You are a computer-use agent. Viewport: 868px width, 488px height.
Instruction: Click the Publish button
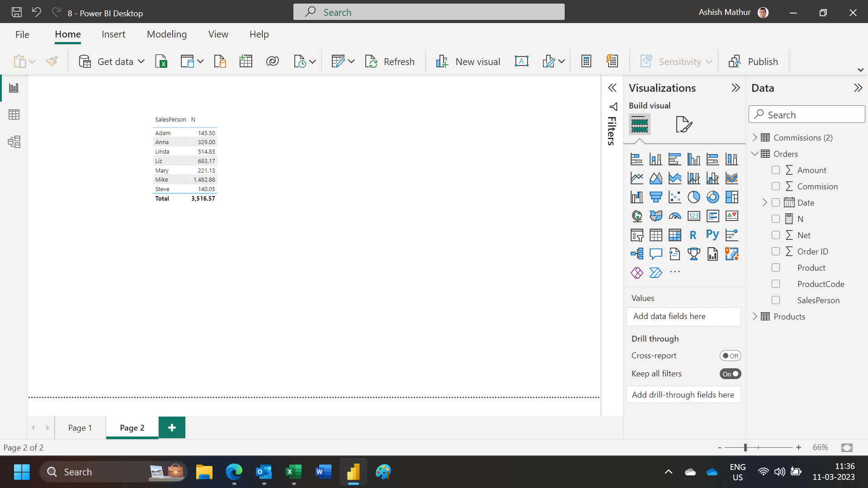[753, 61]
